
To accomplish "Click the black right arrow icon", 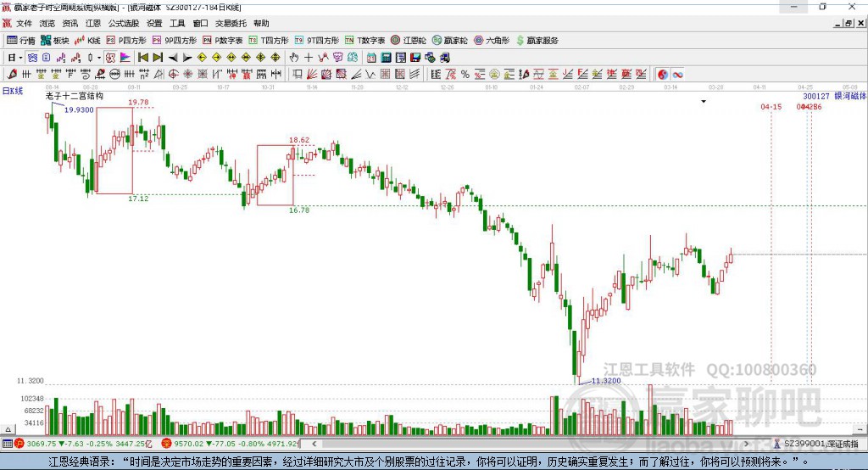I will click(187, 58).
